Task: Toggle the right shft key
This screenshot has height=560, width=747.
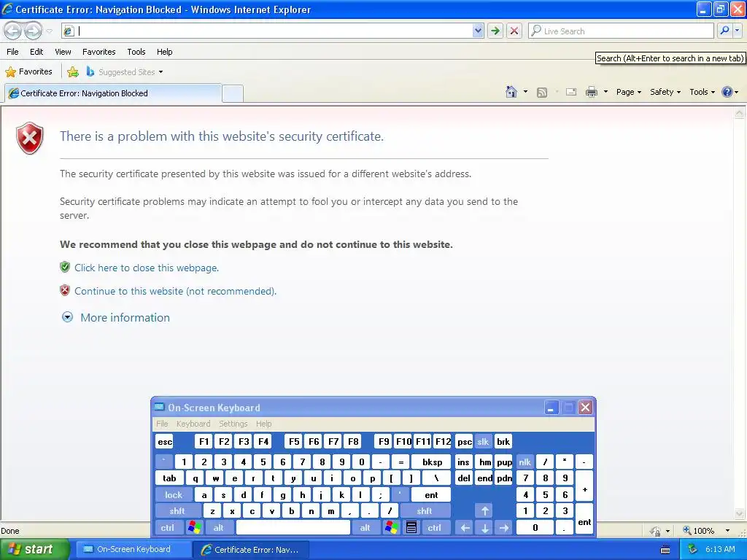Action: pos(425,511)
